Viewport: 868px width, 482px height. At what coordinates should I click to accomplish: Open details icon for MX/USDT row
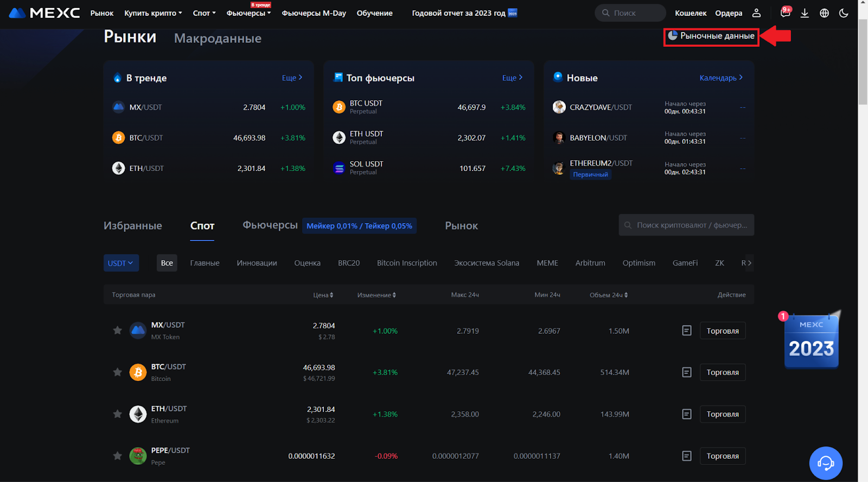pyautogui.click(x=687, y=331)
